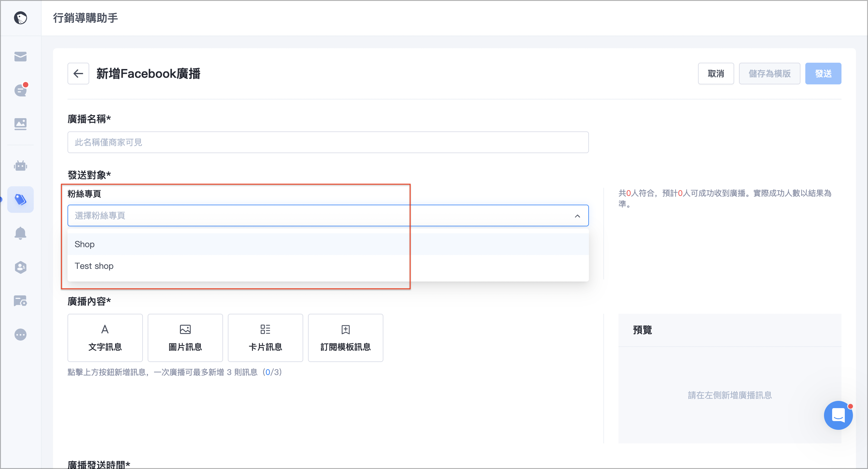Click the app logo in top-left corner

click(20, 18)
